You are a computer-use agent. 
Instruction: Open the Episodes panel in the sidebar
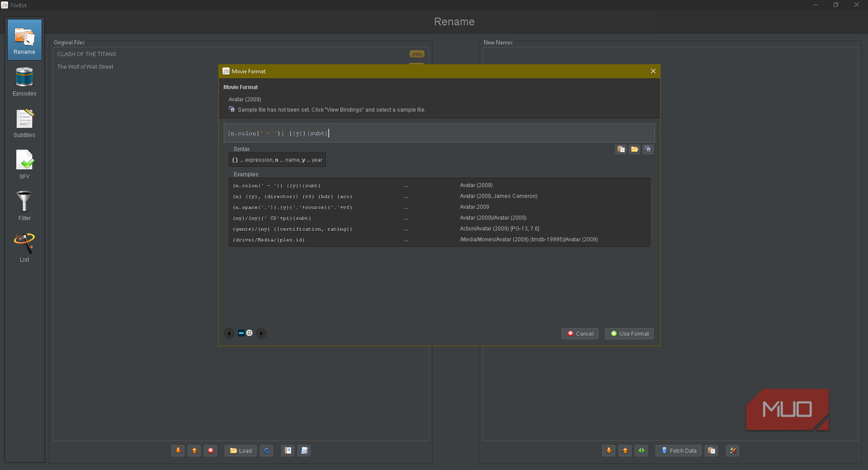pos(24,82)
